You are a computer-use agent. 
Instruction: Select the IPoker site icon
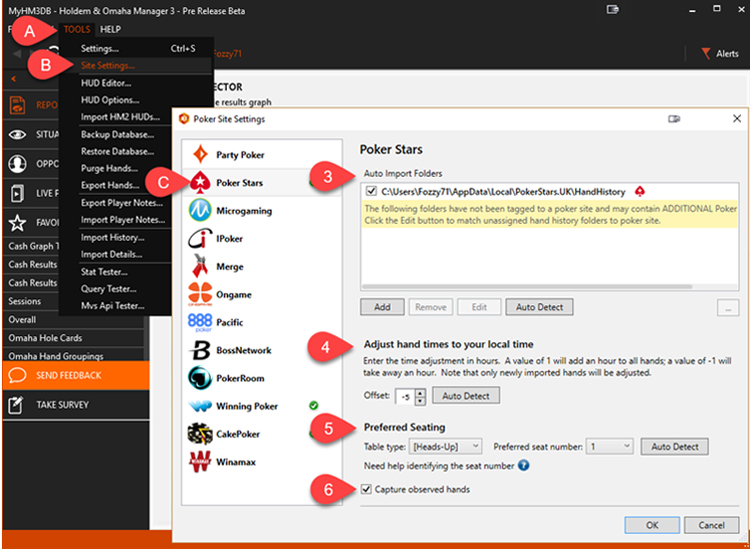[x=200, y=238]
